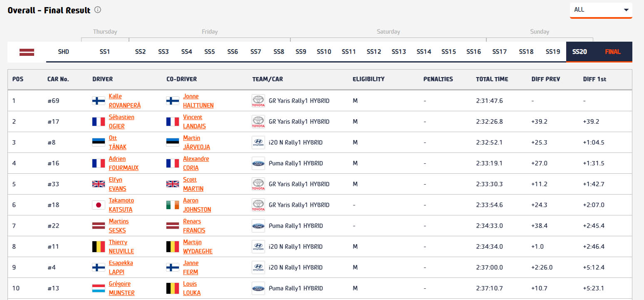
Task: Click UK flag beside Elfyn Evans
Action: (x=99, y=184)
